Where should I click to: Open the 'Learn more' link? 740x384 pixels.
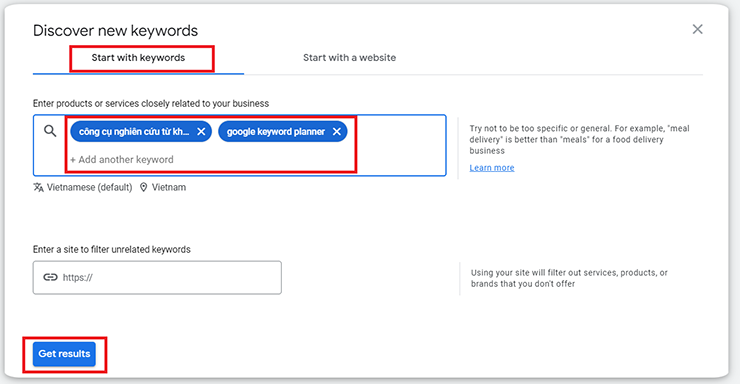[492, 168]
